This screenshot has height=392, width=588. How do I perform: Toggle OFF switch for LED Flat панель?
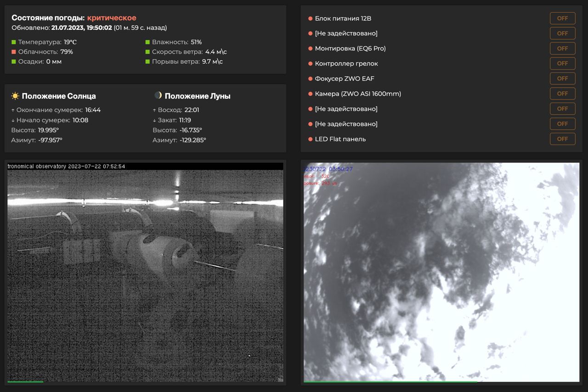coord(562,139)
